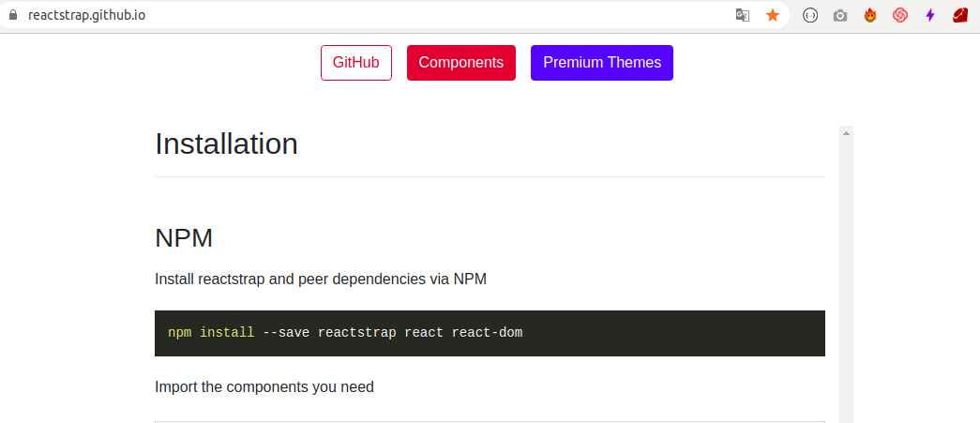Open the GitHub button
Image resolution: width=980 pixels, height=423 pixels.
coord(355,63)
